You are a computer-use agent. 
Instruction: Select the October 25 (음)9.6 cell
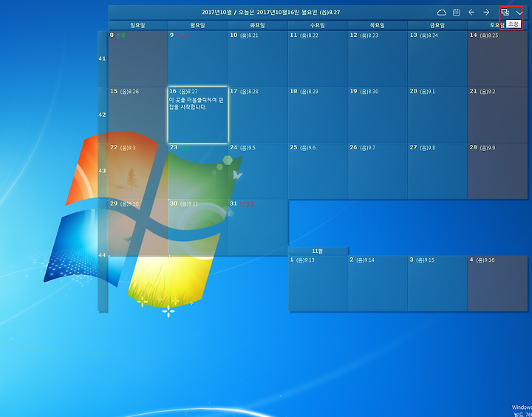[318, 171]
